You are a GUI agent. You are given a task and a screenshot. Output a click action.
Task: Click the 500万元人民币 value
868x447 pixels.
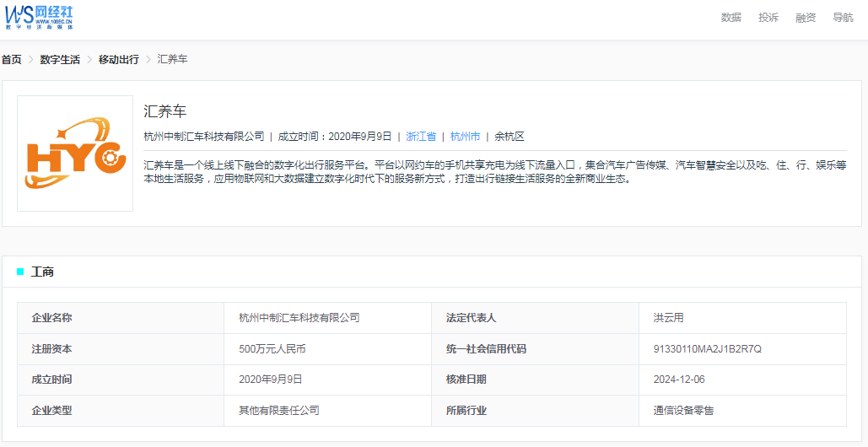tap(272, 349)
